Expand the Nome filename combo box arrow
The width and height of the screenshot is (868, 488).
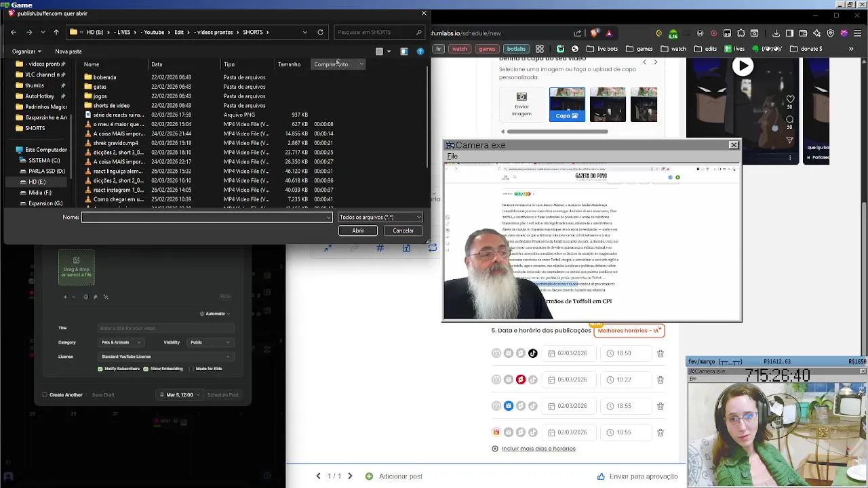pos(329,217)
